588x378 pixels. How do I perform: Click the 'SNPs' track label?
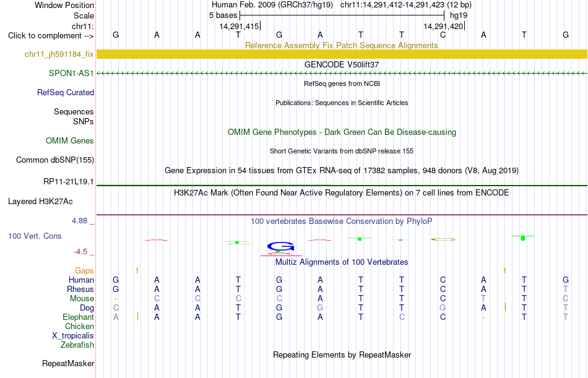point(84,121)
